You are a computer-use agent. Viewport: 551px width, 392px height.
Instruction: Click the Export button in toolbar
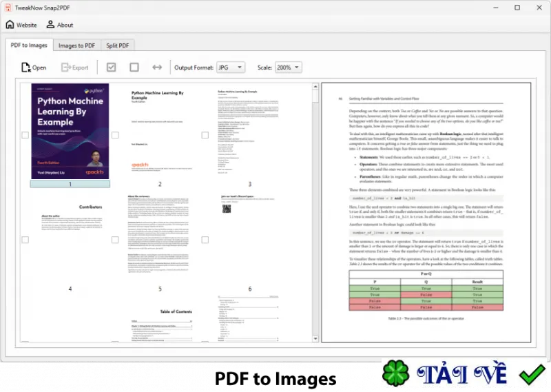pyautogui.click(x=74, y=68)
